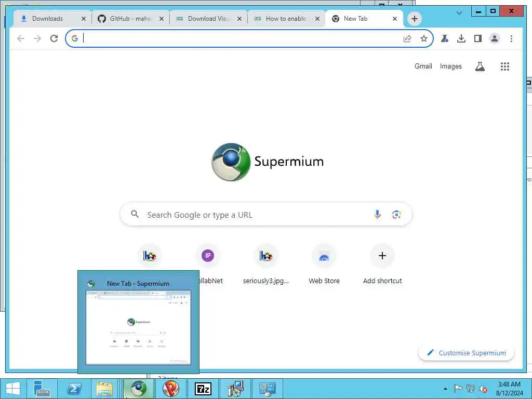This screenshot has width=532, height=399.
Task: Click the Search Labs flask icon on page
Action: [x=480, y=66]
